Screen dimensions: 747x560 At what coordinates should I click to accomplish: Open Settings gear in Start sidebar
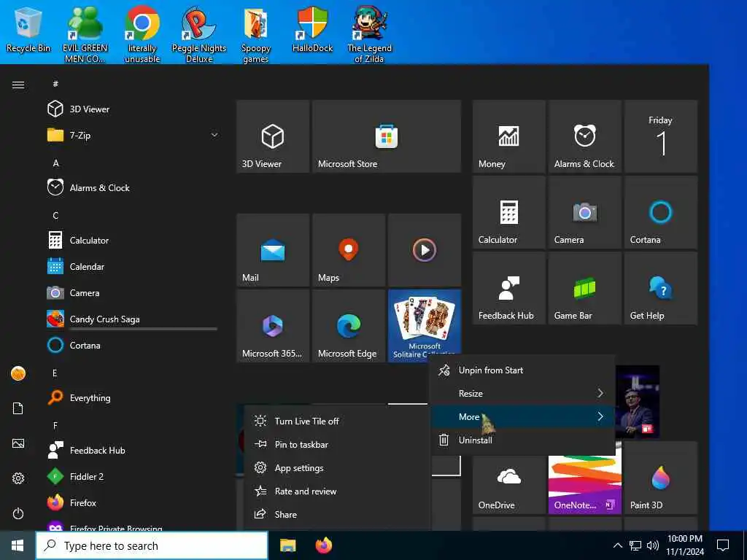tap(18, 478)
